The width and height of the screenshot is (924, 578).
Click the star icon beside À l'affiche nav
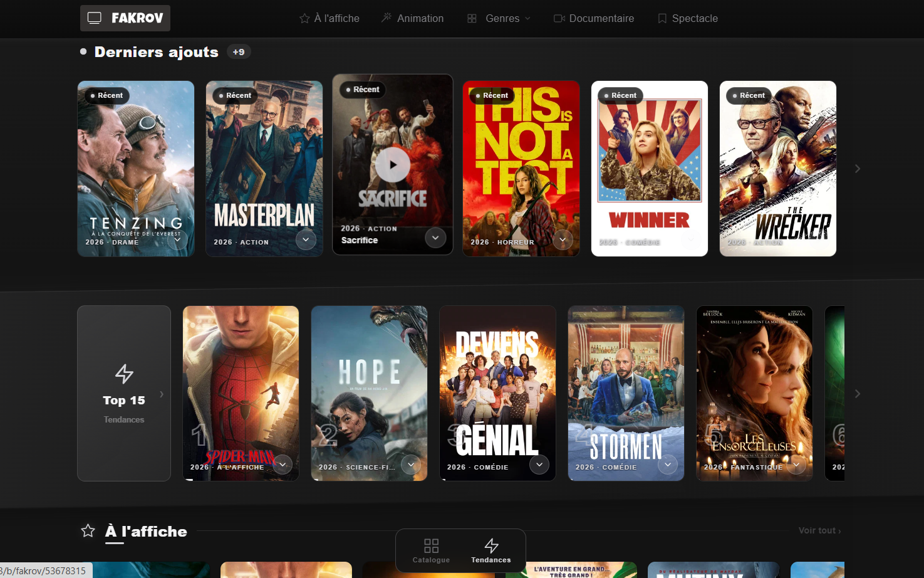pos(304,19)
